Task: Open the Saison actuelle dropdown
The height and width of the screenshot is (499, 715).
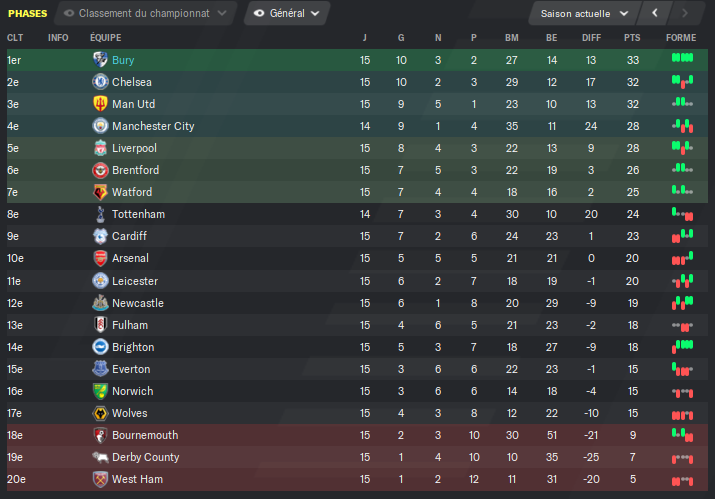Action: (x=584, y=14)
